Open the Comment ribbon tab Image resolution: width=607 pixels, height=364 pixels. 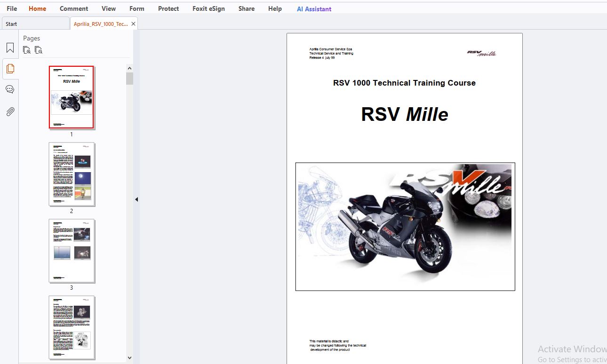[74, 8]
